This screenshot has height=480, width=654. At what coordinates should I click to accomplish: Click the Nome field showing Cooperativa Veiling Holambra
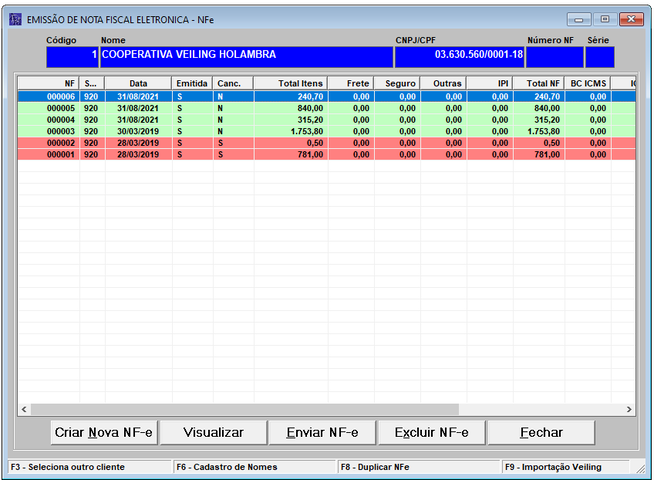[246, 57]
